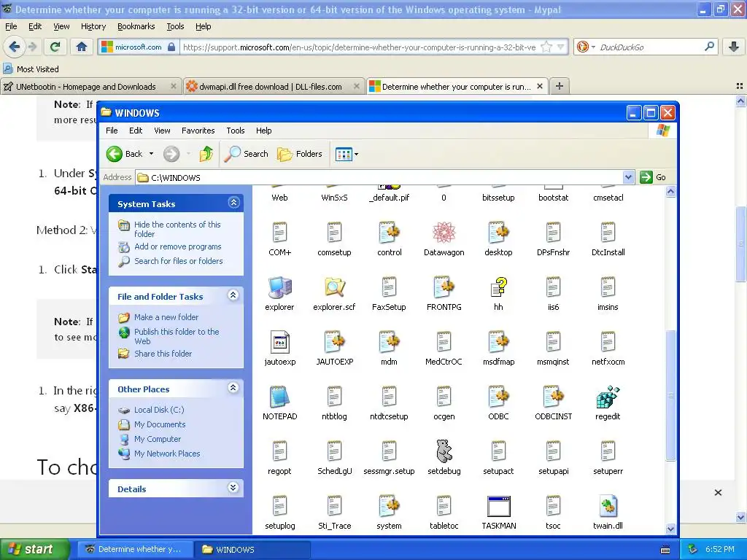Viewport: 747px width, 560px height.
Task: Collapse the Other Places panel
Action: 233,388
